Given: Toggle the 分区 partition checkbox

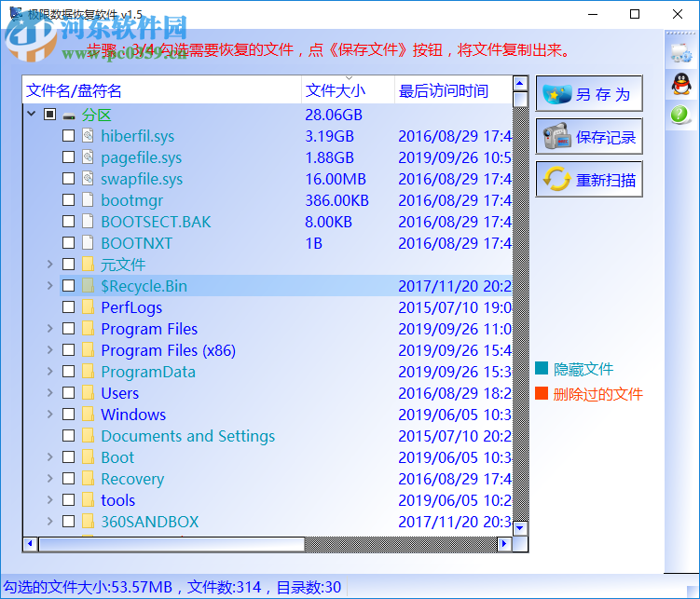Looking at the screenshot, I should click(x=49, y=115).
